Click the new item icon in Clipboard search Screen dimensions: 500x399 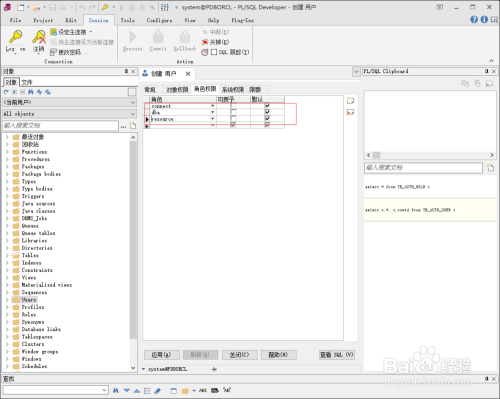click(490, 168)
